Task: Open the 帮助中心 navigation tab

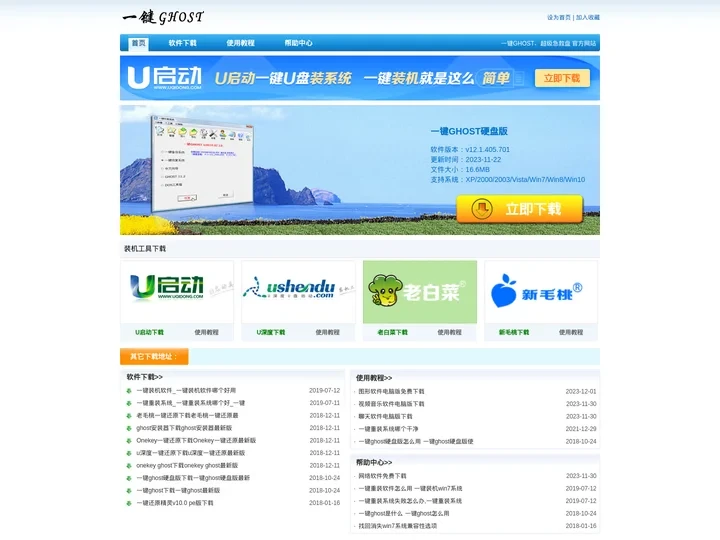Action: click(x=298, y=43)
